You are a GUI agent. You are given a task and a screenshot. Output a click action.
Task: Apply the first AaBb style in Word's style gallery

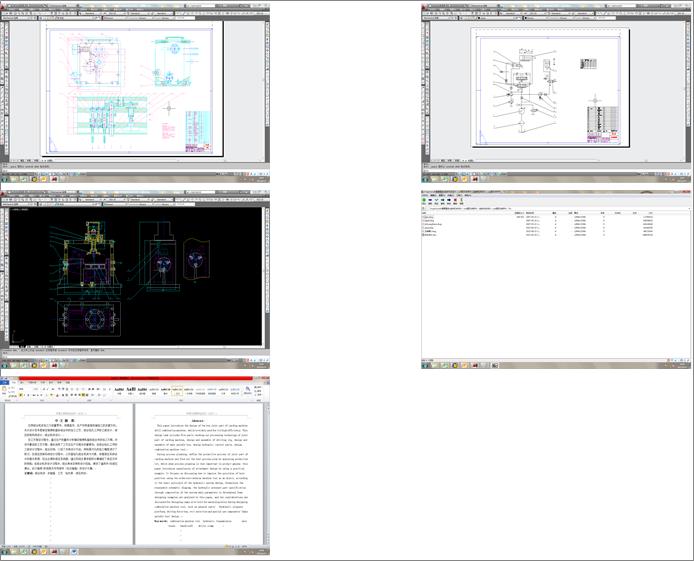119,390
